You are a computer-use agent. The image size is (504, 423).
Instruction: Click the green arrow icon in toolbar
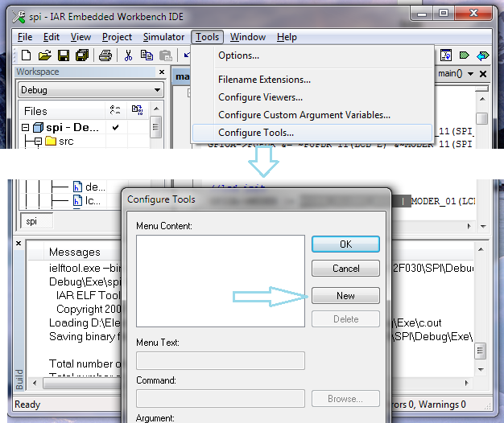coord(464,55)
